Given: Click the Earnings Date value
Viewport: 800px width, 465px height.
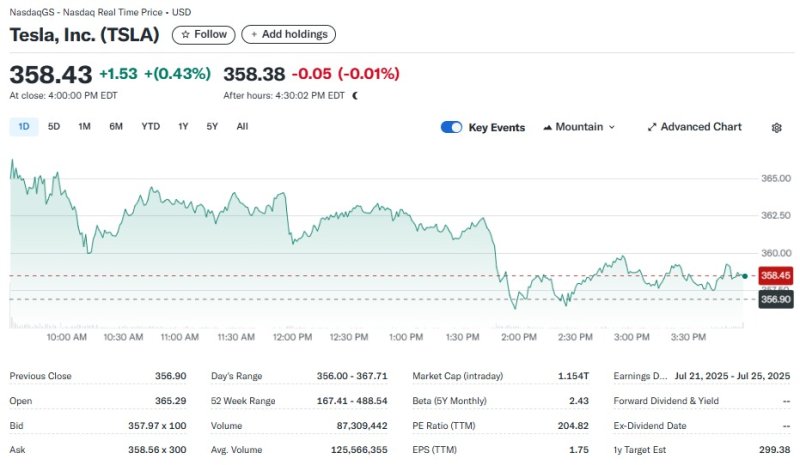Looking at the screenshot, I should pos(732,376).
